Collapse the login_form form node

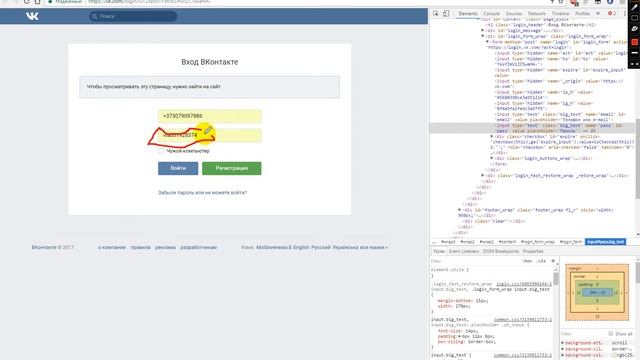pyautogui.click(x=487, y=42)
